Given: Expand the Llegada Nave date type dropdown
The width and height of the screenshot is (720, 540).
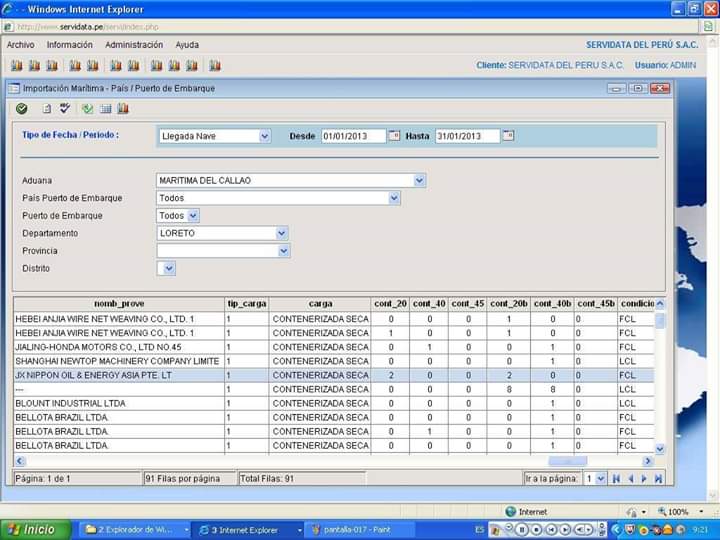Looking at the screenshot, I should 264,136.
